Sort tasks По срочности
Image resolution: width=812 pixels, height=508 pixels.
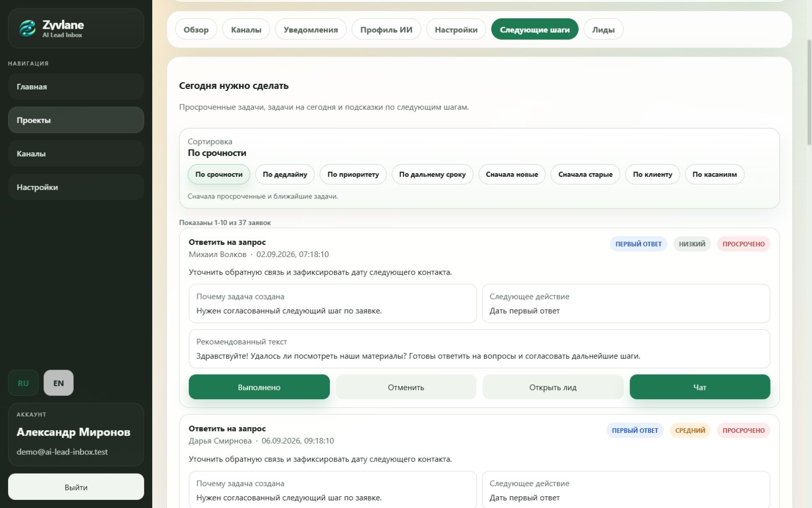pyautogui.click(x=219, y=174)
